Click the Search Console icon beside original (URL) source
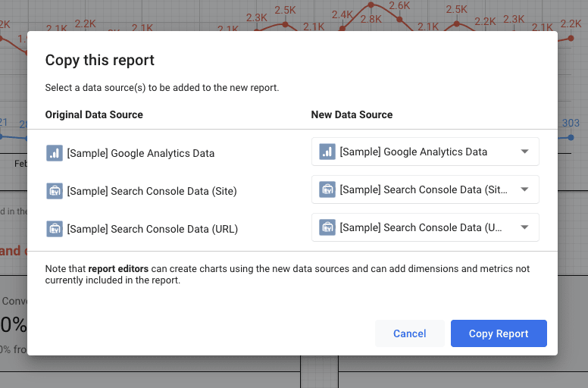The width and height of the screenshot is (588, 388). (x=55, y=229)
